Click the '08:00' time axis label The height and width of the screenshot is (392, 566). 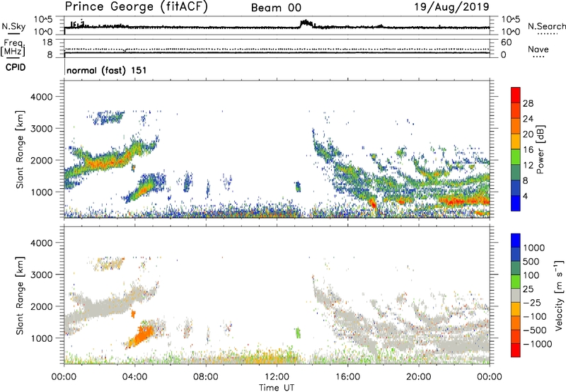206,377
